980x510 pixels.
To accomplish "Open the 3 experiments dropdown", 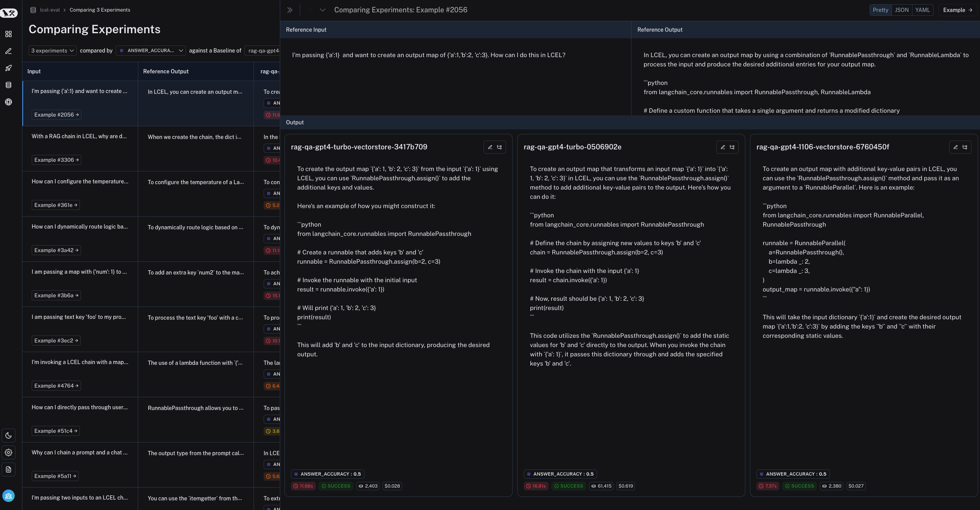I will (52, 51).
